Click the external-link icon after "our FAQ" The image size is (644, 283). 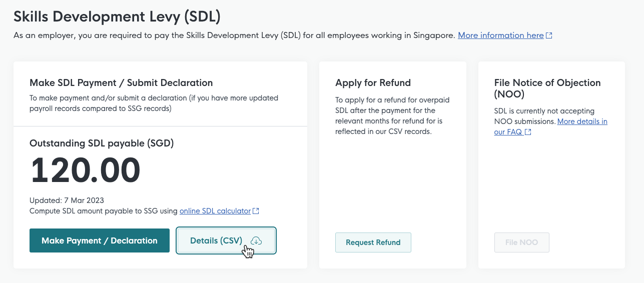point(528,132)
